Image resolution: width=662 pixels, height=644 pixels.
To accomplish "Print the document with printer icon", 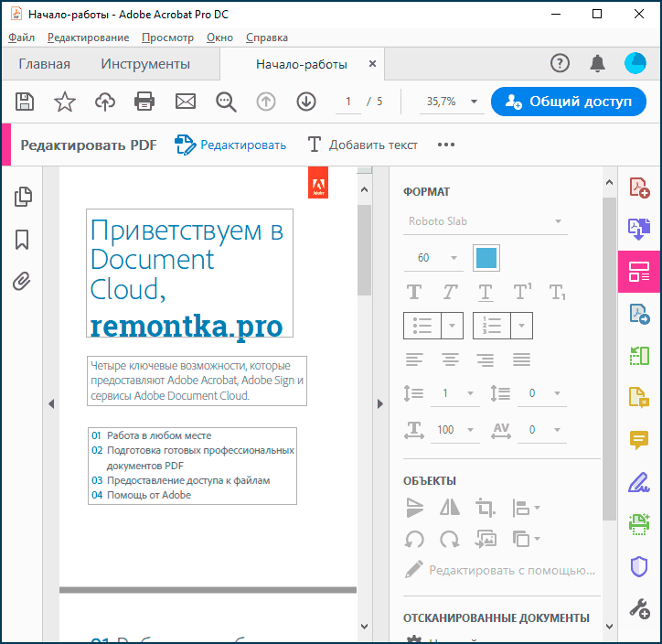I will [144, 102].
